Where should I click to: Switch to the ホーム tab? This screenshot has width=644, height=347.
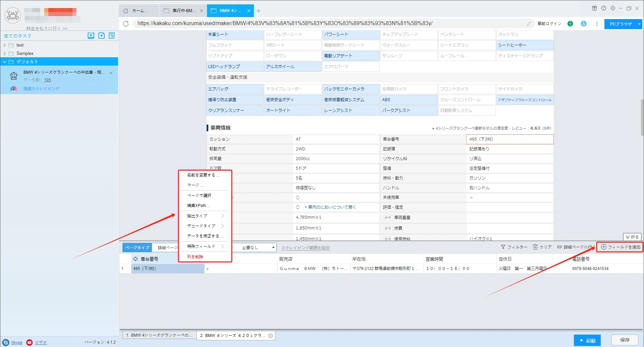tap(139, 11)
